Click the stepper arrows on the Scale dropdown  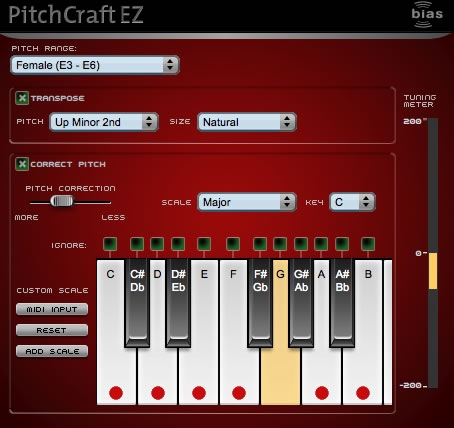[x=286, y=202]
